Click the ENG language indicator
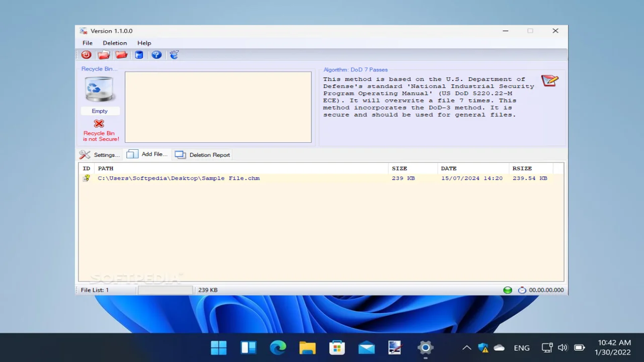644x362 pixels. coord(522,348)
